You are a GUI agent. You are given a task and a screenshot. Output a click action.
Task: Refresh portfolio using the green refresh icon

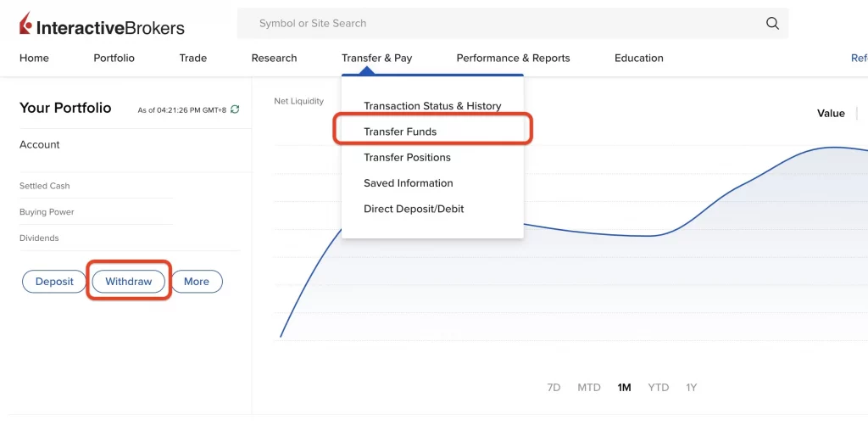click(x=235, y=109)
